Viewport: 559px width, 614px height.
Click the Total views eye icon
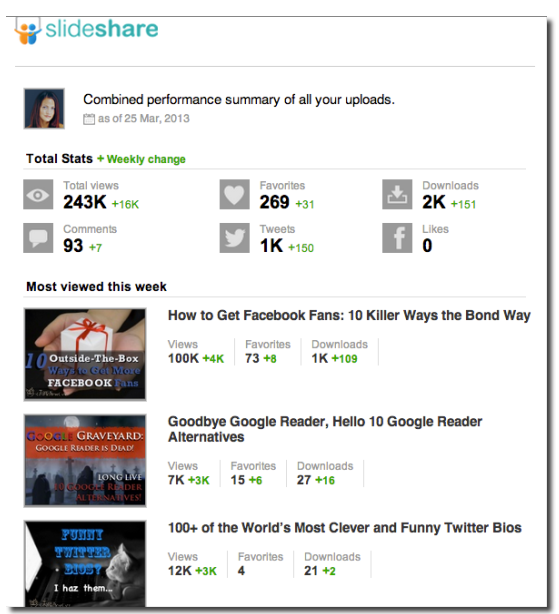click(x=38, y=195)
